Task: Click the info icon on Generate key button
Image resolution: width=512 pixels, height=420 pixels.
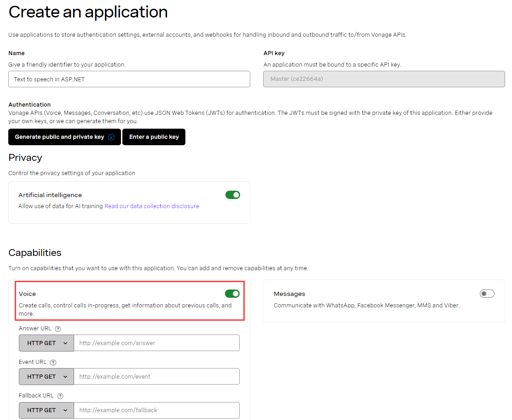Action: click(111, 137)
